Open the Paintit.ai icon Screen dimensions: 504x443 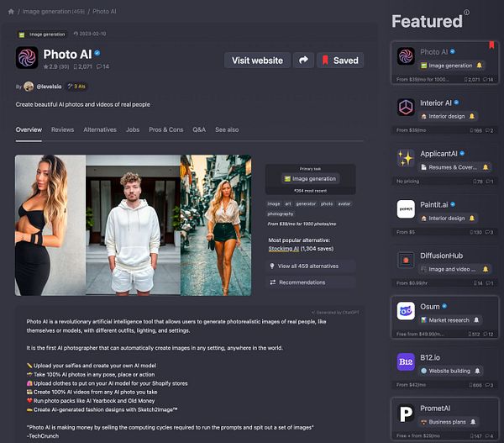[406, 209]
